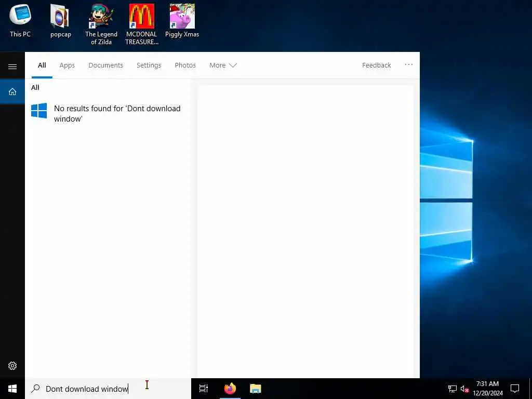Click the 'Dont download window' search box
This screenshot has width=532, height=399.
[x=108, y=389]
